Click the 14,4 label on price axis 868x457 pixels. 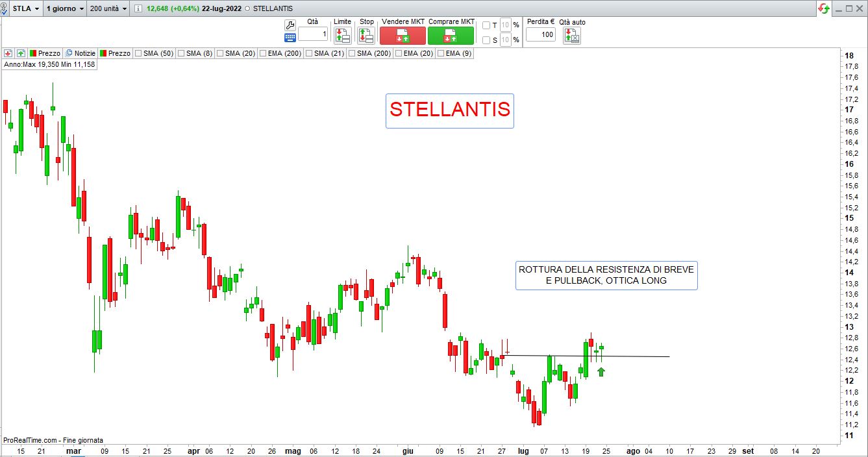pyautogui.click(x=851, y=251)
